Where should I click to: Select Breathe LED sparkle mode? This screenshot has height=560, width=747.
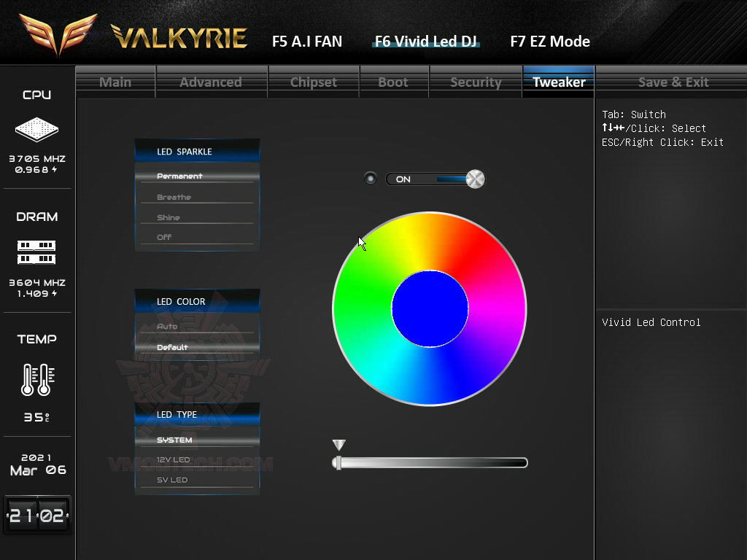[x=197, y=197]
